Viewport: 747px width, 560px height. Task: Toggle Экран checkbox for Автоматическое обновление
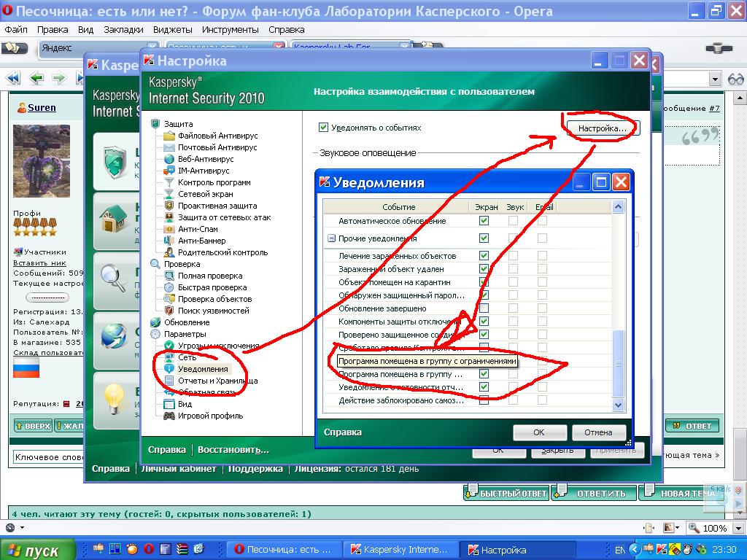click(x=484, y=220)
